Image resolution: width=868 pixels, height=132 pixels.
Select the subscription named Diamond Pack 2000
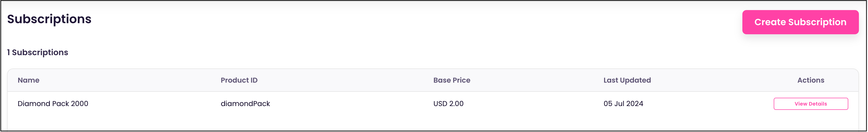53,104
